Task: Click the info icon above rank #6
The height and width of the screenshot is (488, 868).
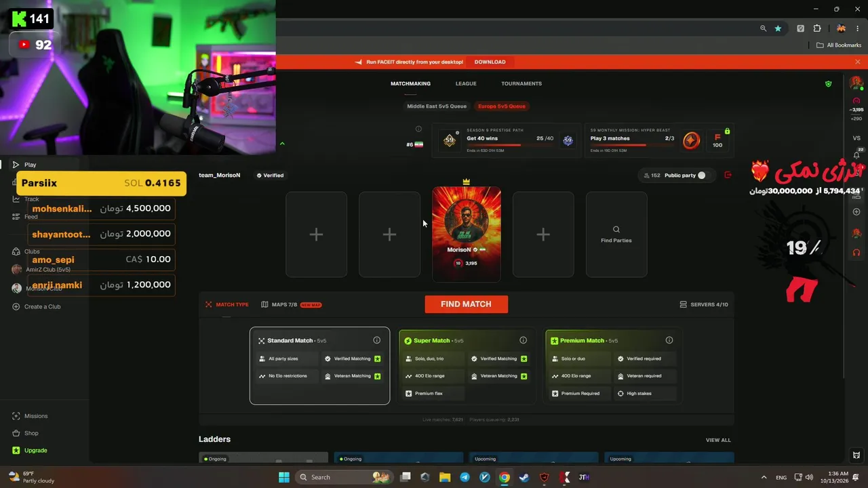Action: click(418, 129)
